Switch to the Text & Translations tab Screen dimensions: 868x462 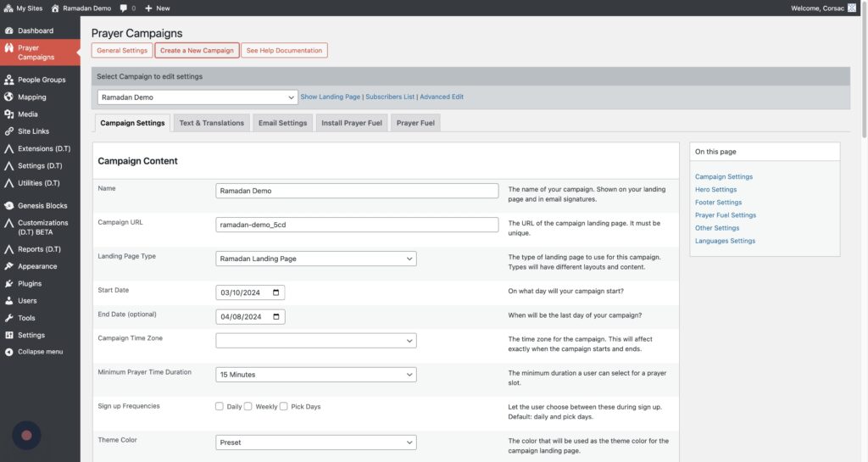point(211,123)
